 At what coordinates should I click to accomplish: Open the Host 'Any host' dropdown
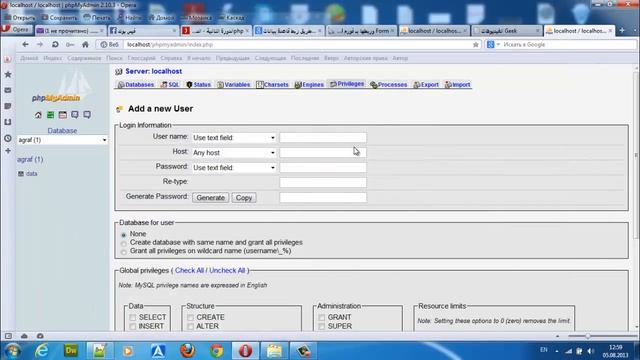click(234, 153)
